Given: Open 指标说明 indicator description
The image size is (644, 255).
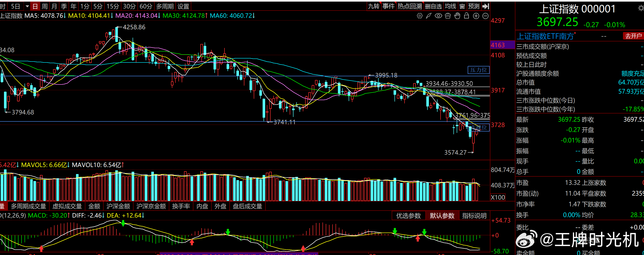Looking at the screenshot, I should click(x=474, y=216).
